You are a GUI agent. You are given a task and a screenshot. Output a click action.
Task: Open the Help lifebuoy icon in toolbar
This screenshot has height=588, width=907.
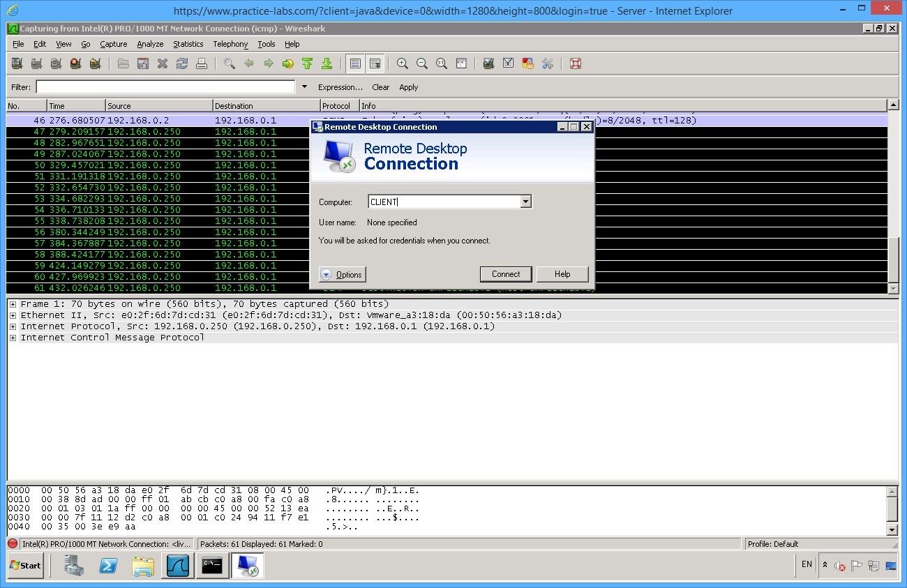pyautogui.click(x=575, y=63)
